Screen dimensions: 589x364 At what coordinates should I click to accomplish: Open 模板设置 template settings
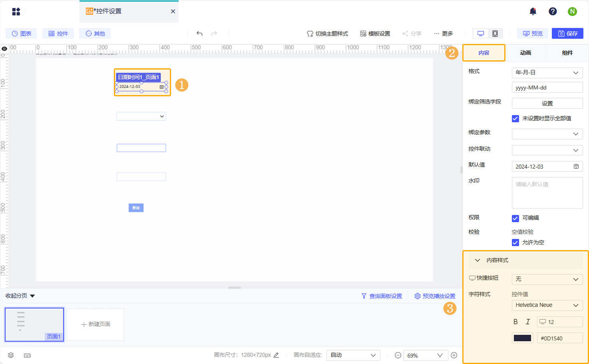pyautogui.click(x=375, y=34)
